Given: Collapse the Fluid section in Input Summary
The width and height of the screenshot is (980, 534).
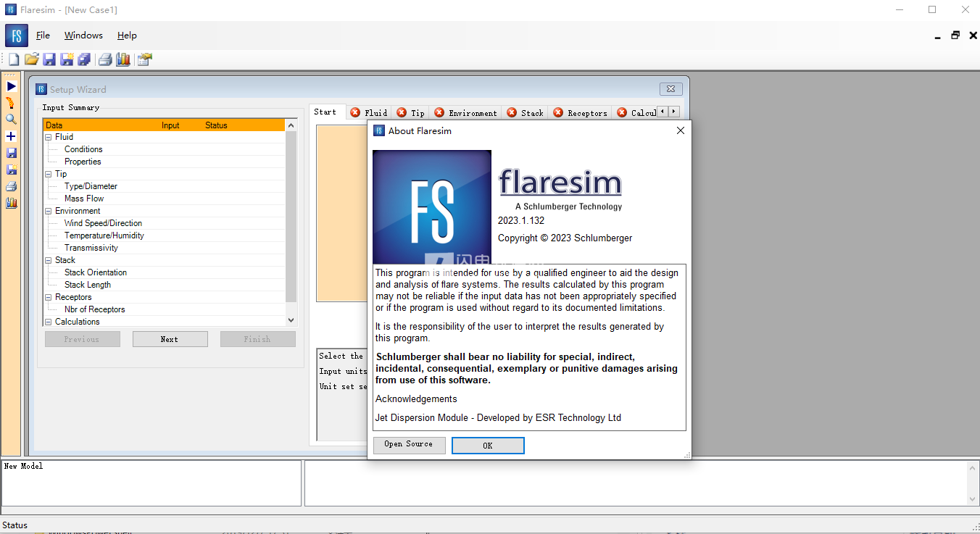Looking at the screenshot, I should pyautogui.click(x=48, y=136).
